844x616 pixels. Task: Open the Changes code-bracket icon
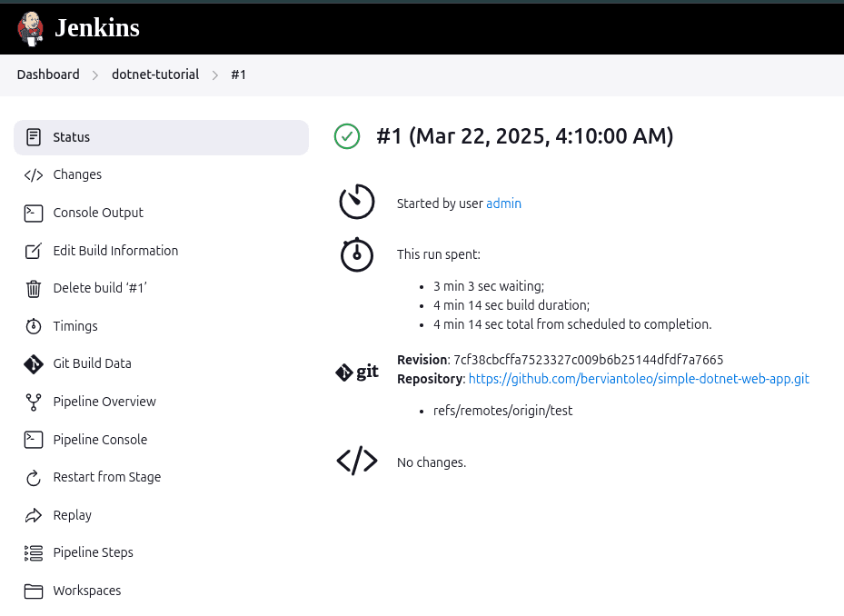pos(34,175)
